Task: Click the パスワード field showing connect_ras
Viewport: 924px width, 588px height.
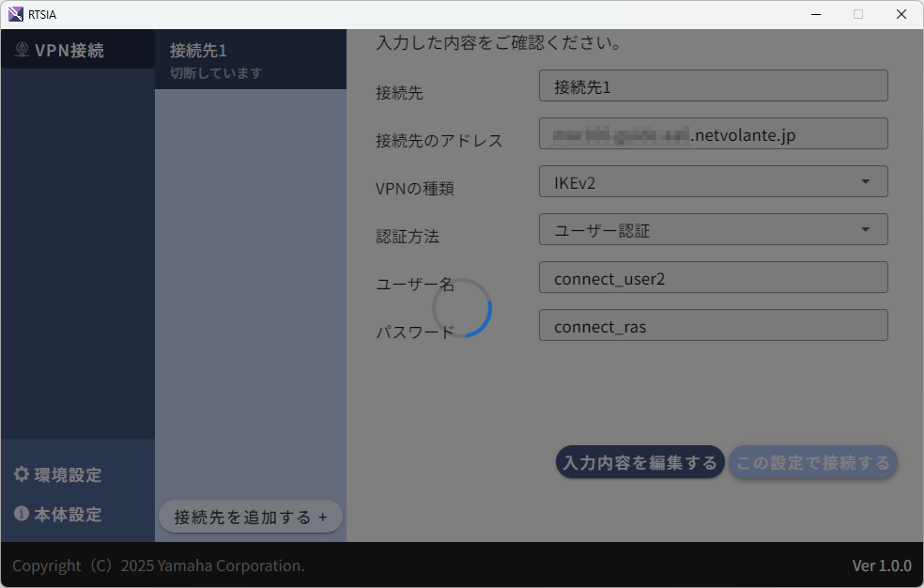Action: coord(713,325)
